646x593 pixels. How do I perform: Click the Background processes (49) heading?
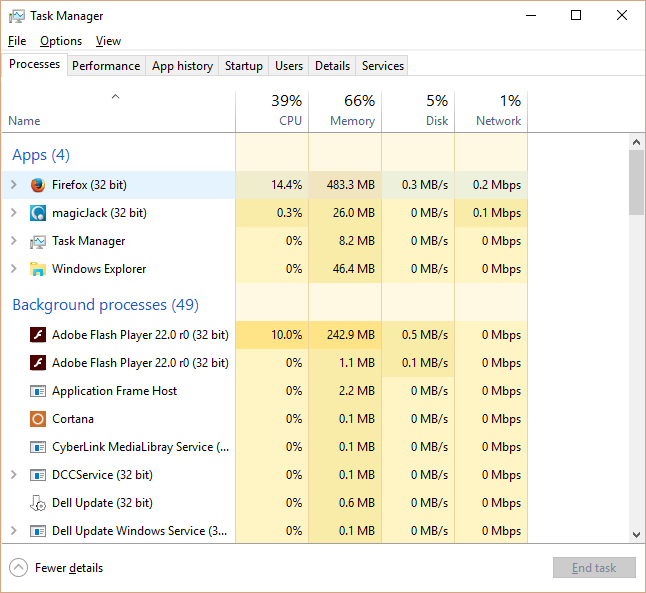[x=105, y=305]
